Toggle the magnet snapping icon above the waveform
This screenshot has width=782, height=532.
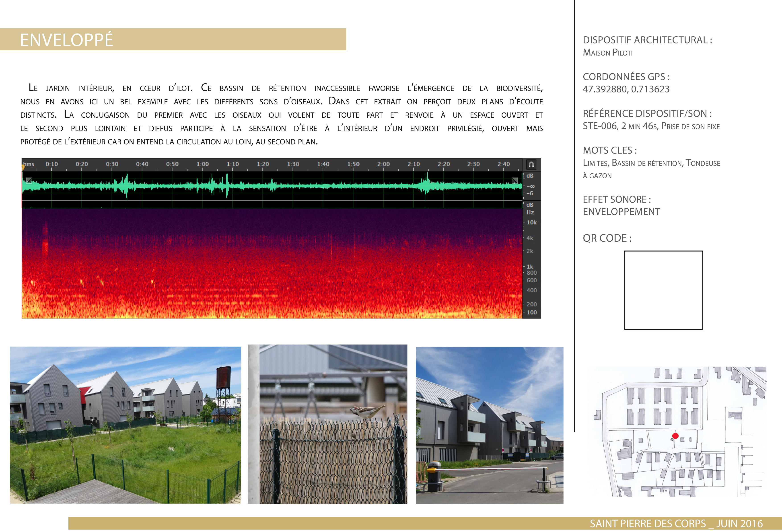(x=531, y=164)
